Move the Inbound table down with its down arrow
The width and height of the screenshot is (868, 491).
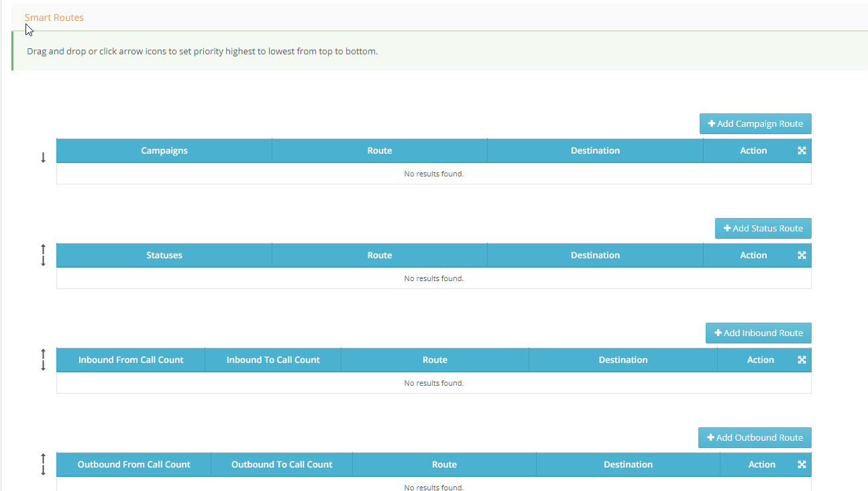43,366
